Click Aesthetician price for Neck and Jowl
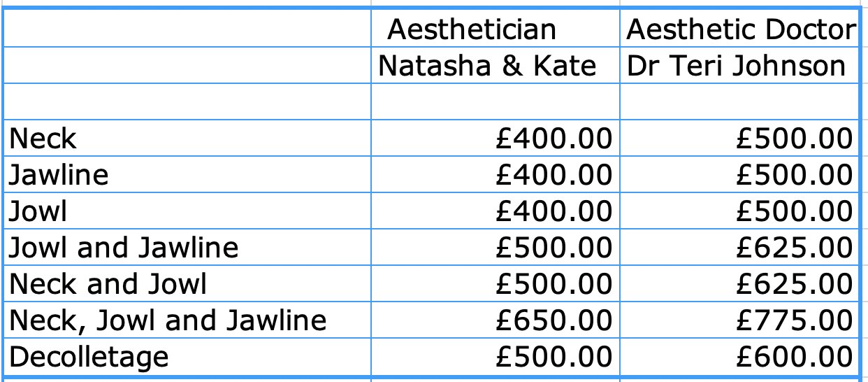 click(x=553, y=284)
